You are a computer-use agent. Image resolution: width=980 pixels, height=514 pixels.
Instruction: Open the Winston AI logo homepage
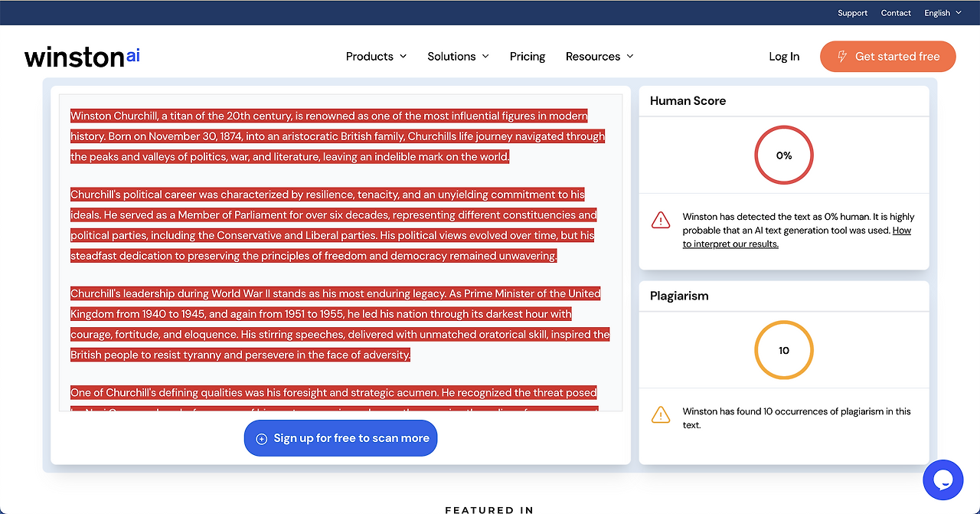(82, 57)
